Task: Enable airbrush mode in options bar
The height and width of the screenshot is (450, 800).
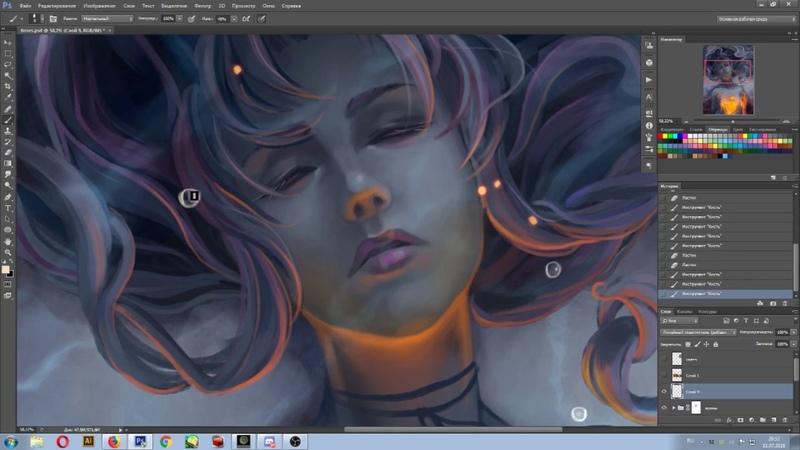Action: pyautogui.click(x=246, y=19)
